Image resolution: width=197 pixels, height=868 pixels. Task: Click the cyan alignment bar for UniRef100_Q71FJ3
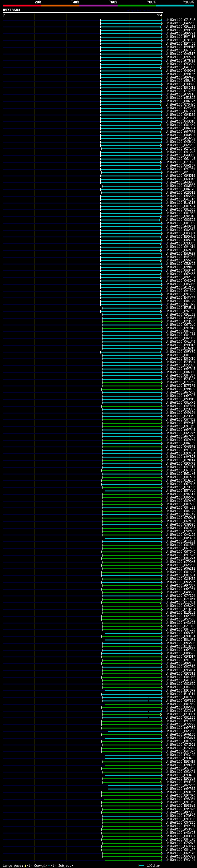click(x=131, y=20)
